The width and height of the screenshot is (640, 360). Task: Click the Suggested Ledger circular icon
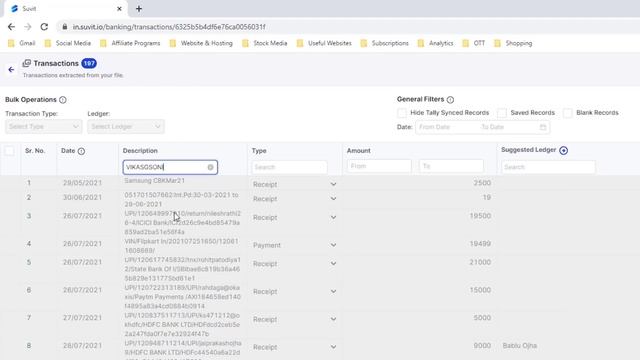click(x=563, y=151)
